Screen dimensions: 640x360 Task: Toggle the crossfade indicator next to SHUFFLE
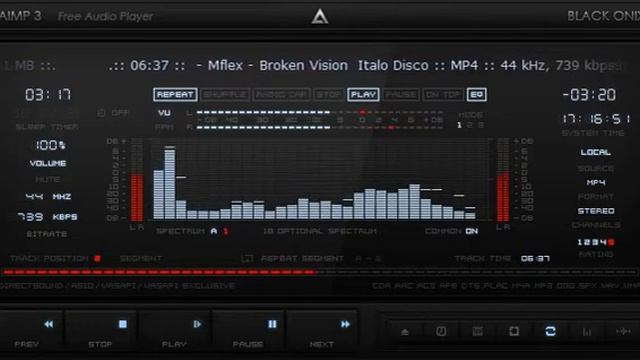click(x=282, y=95)
